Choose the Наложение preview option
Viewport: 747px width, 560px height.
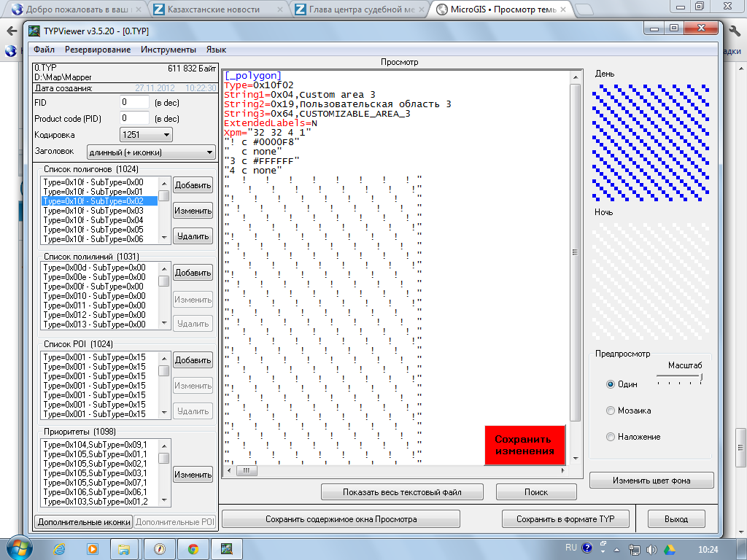point(611,437)
